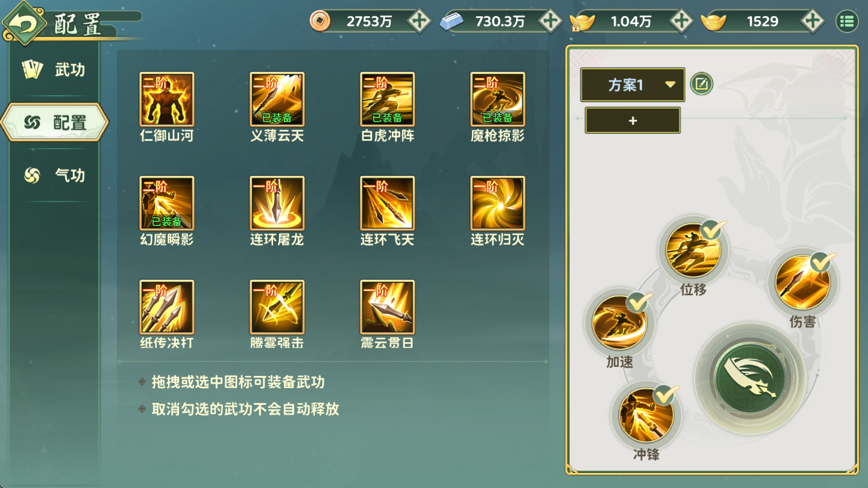Select the 纸传决打 skill icon
This screenshot has width=868, height=488.
point(167,307)
